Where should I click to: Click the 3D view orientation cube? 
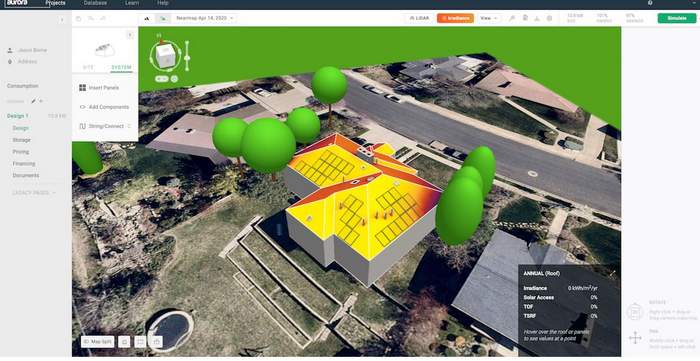point(166,56)
